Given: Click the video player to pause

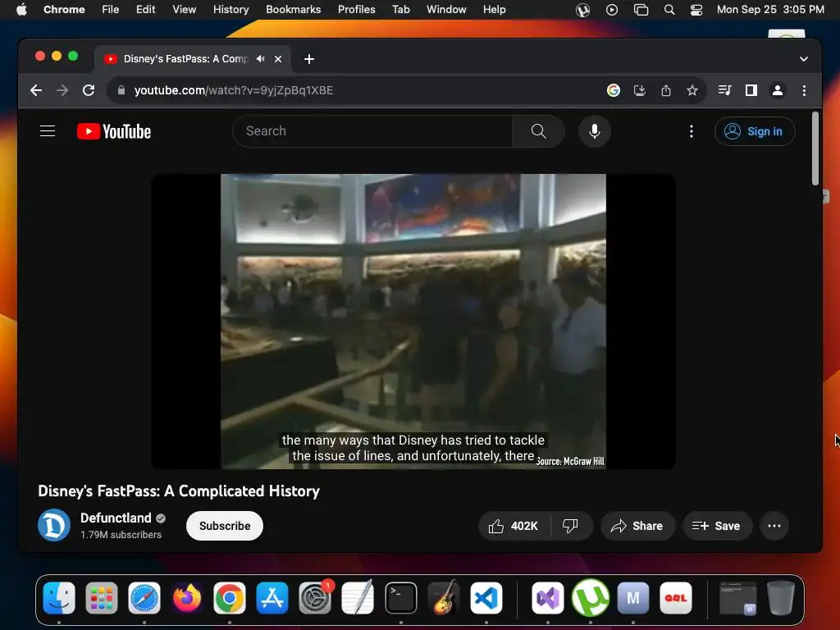Looking at the screenshot, I should [413, 322].
